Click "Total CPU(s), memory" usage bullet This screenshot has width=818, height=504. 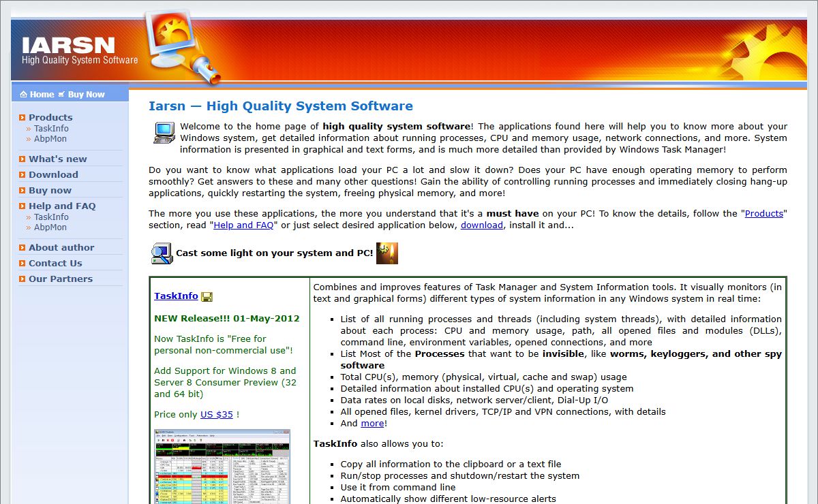[x=483, y=377]
